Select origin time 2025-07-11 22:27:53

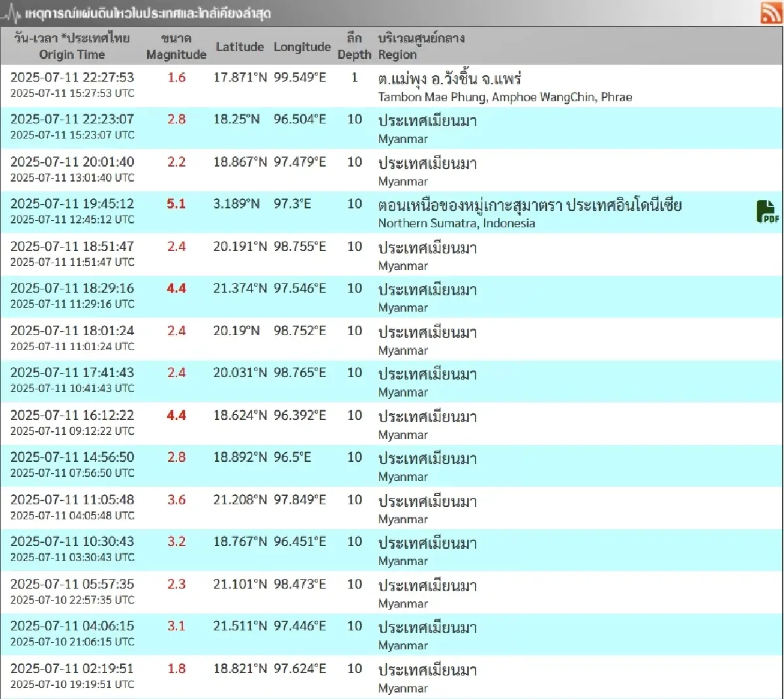coord(72,77)
